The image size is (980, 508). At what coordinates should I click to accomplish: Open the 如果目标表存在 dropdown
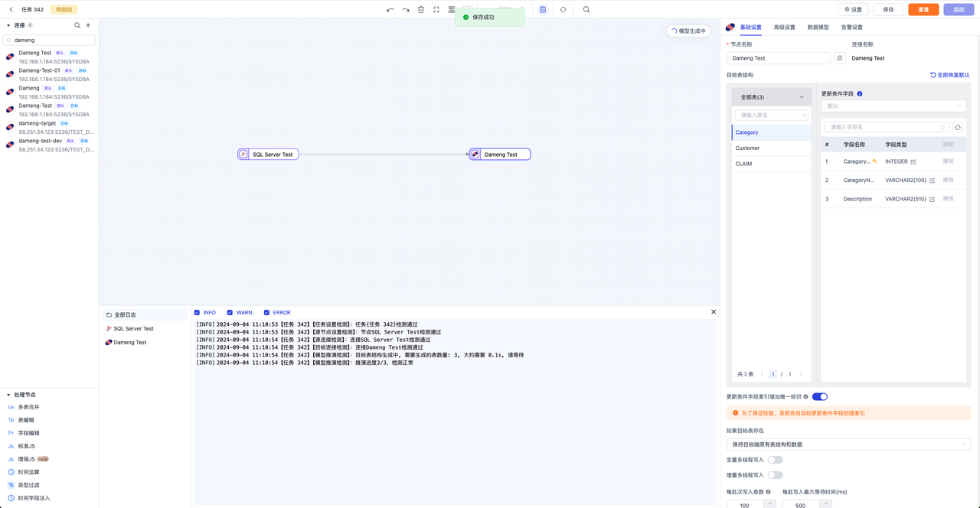coord(848,444)
